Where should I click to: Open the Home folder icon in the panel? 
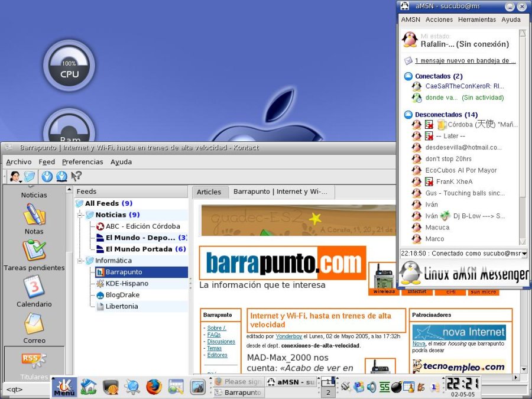point(88,387)
